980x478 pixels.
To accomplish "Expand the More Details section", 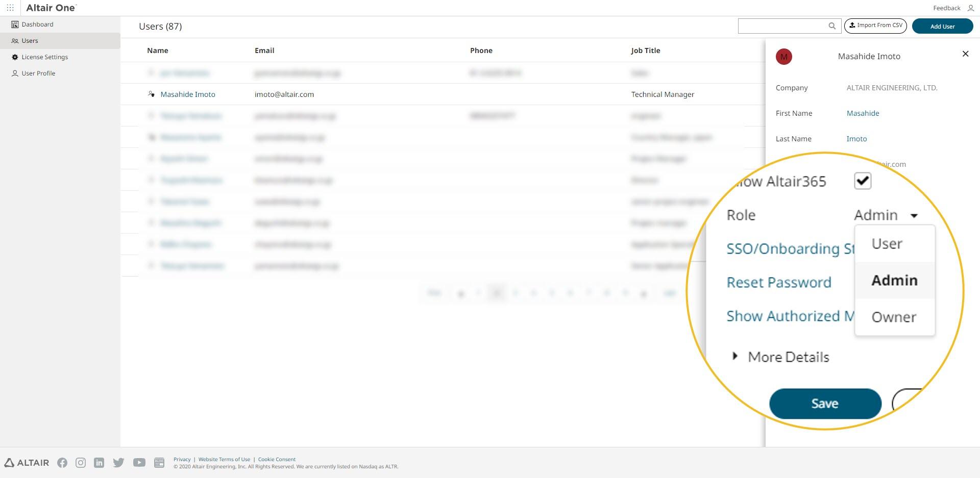I will 735,357.
